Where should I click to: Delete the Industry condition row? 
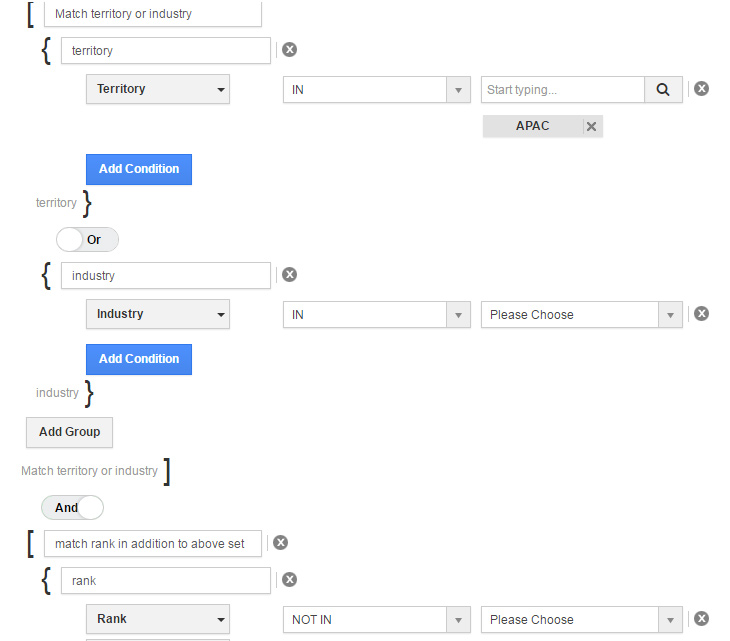pyautogui.click(x=702, y=314)
